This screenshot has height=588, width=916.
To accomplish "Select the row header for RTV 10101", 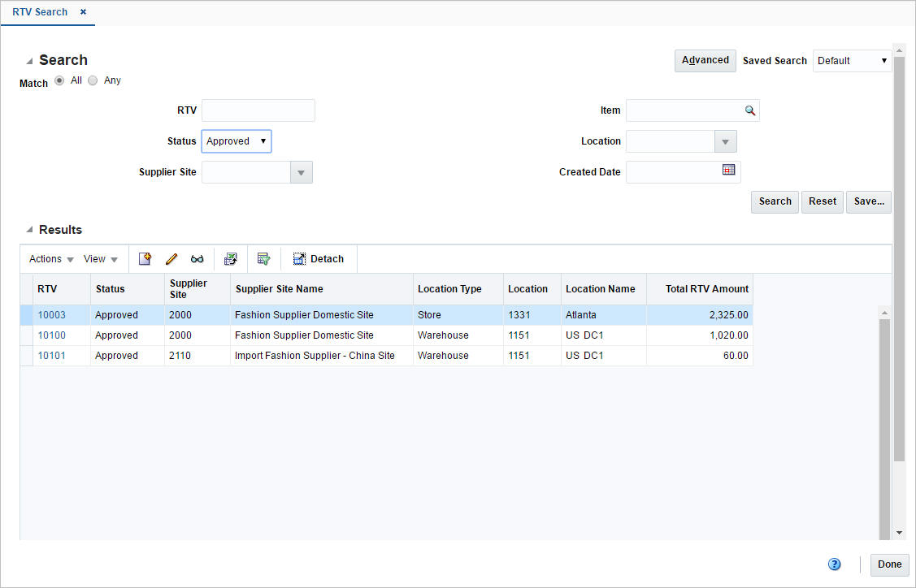I will [26, 356].
